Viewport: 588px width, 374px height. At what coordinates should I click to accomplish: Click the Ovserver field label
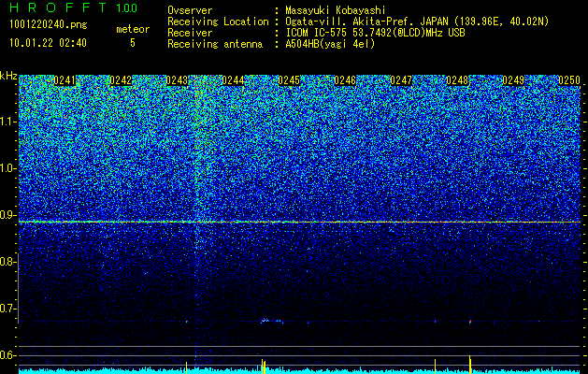coord(190,10)
